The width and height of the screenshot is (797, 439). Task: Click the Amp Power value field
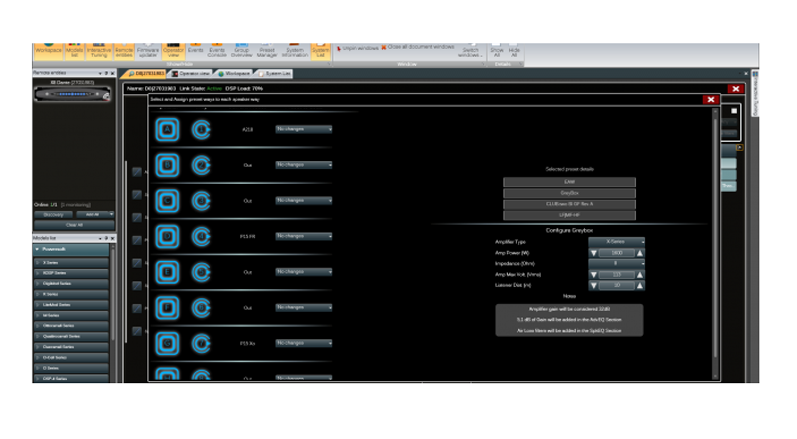(617, 253)
